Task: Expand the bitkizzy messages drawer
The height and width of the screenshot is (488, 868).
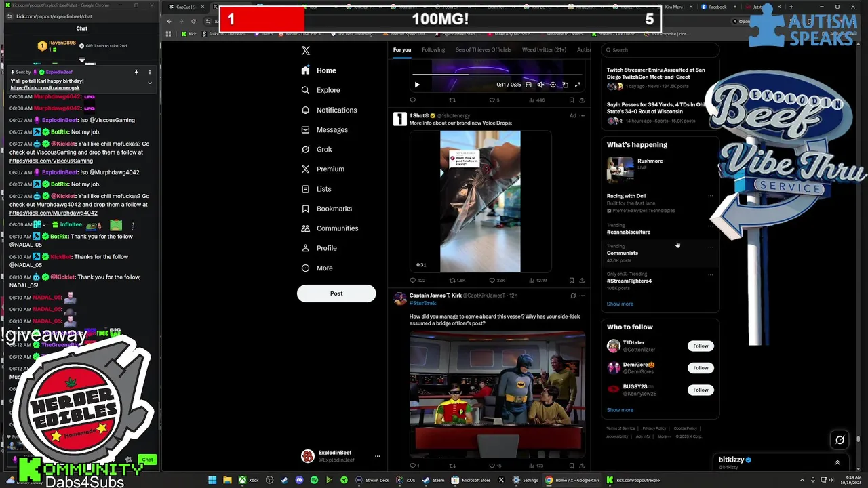Action: click(837, 463)
